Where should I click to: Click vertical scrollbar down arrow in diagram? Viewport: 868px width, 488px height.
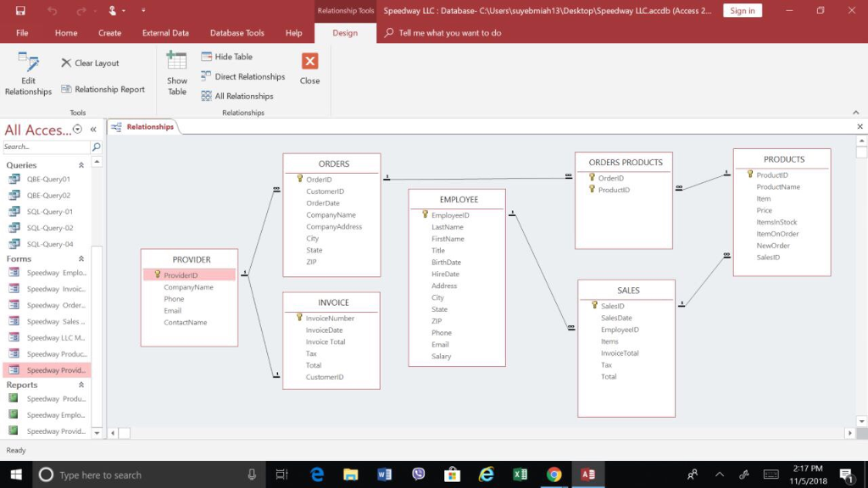pyautogui.click(x=861, y=422)
